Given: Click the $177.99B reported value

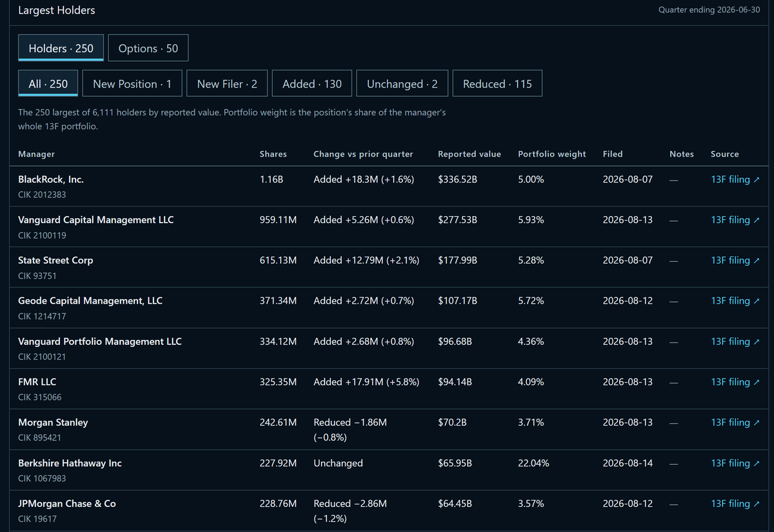Looking at the screenshot, I should [457, 261].
